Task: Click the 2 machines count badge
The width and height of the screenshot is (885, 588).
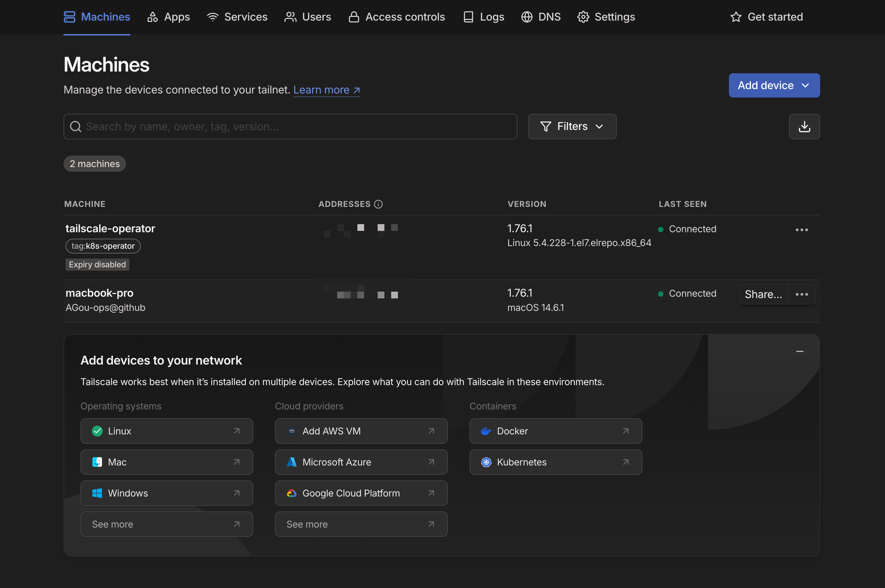Action: 95,164
